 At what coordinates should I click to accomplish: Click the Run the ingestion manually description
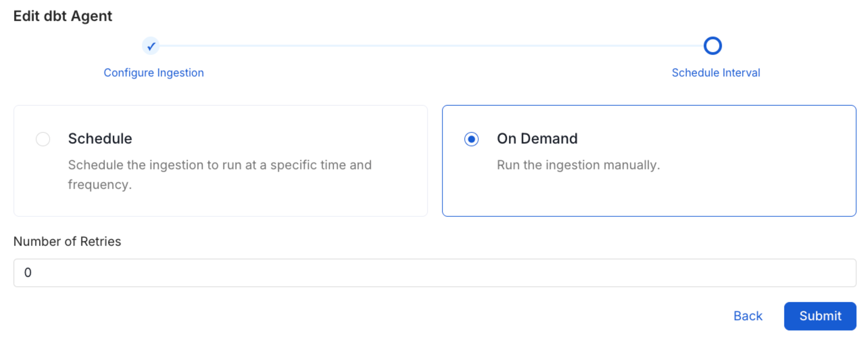tap(577, 165)
